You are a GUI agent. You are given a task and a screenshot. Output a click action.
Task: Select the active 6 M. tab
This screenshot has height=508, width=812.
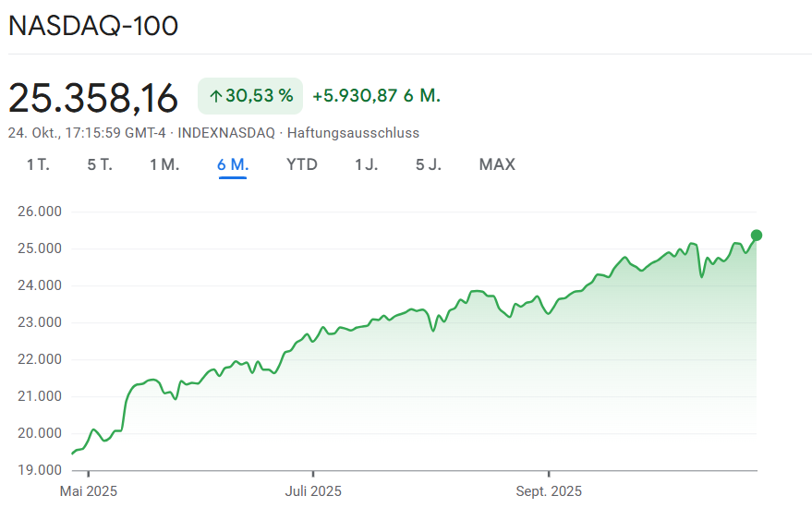[233, 164]
